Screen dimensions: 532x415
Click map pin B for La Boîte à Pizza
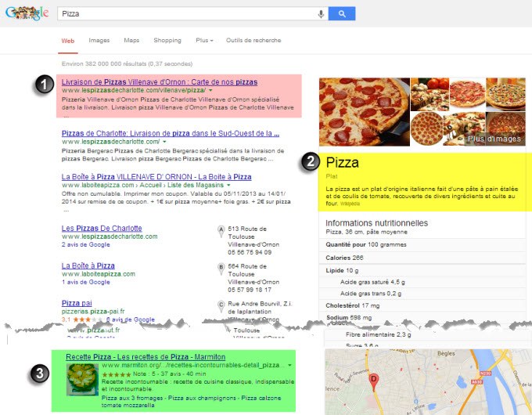221,269
